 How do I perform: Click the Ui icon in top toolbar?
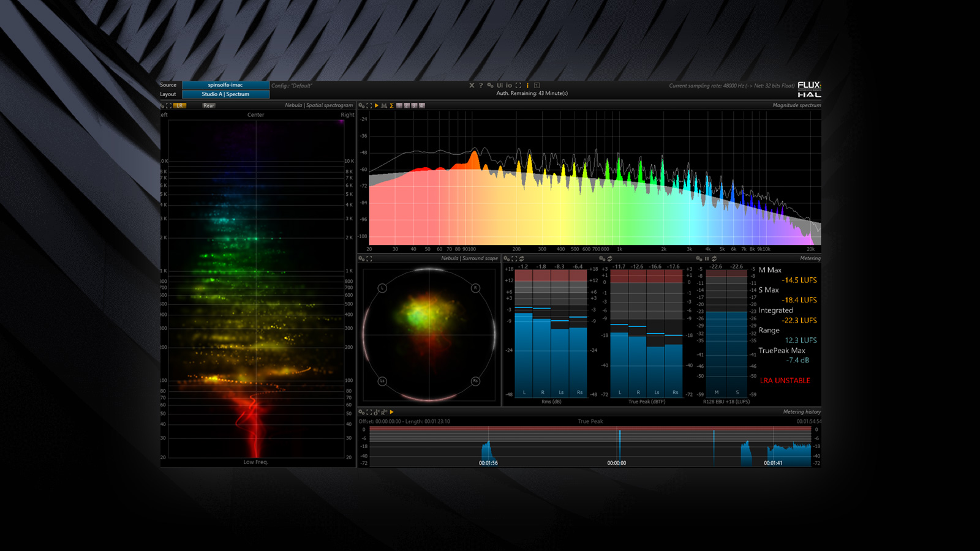[x=500, y=85]
